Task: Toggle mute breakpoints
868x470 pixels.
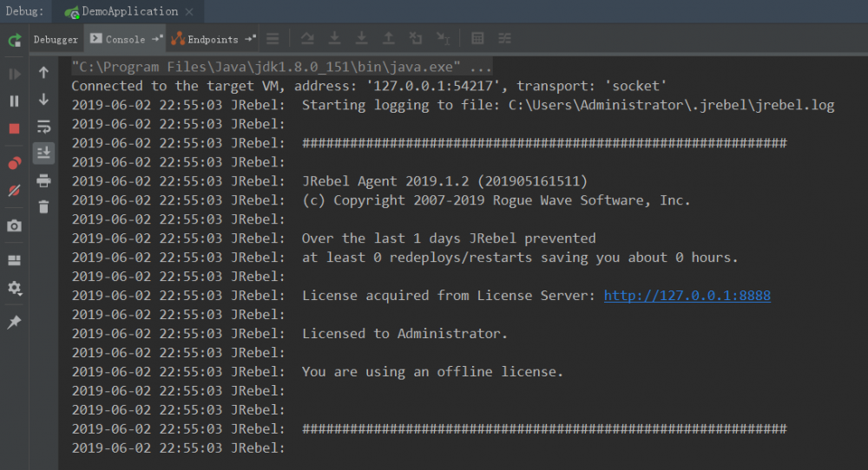Action: [14, 190]
